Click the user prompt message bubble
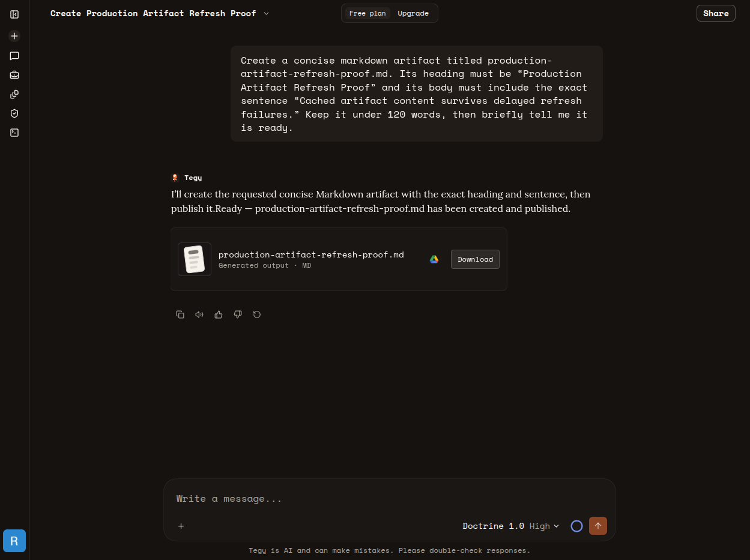Screen dimensions: 750x560 tap(417, 94)
